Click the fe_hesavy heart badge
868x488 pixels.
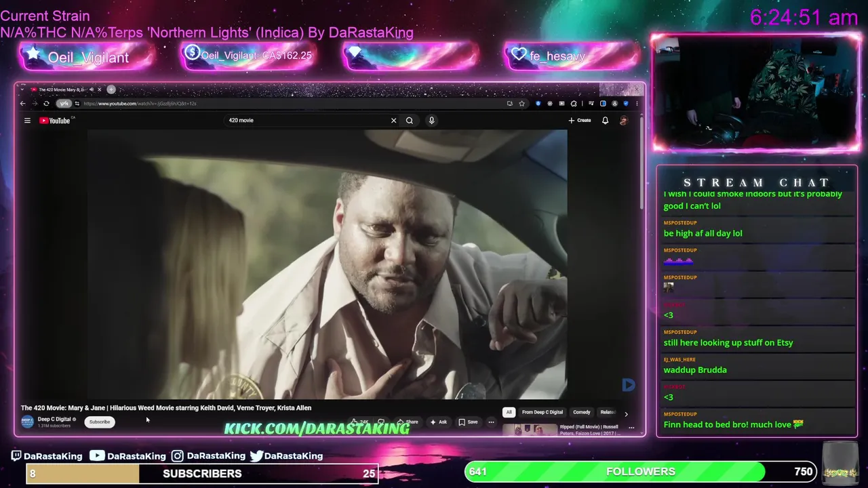(x=572, y=56)
